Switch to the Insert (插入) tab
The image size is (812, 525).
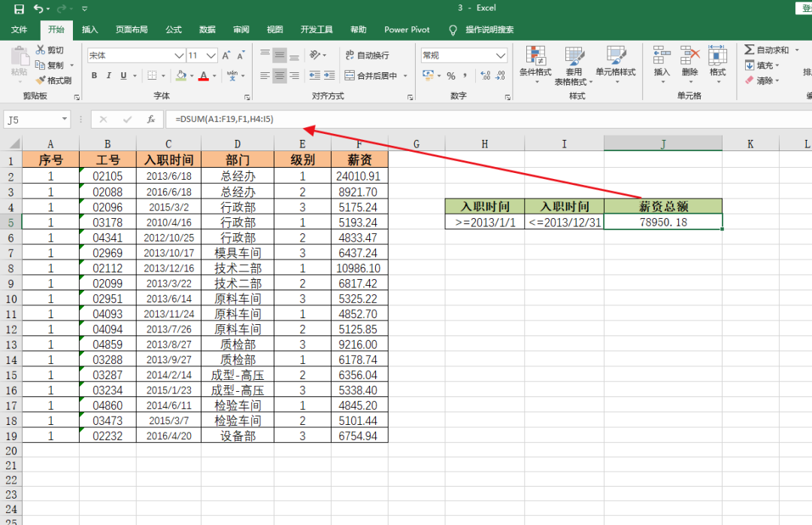89,29
